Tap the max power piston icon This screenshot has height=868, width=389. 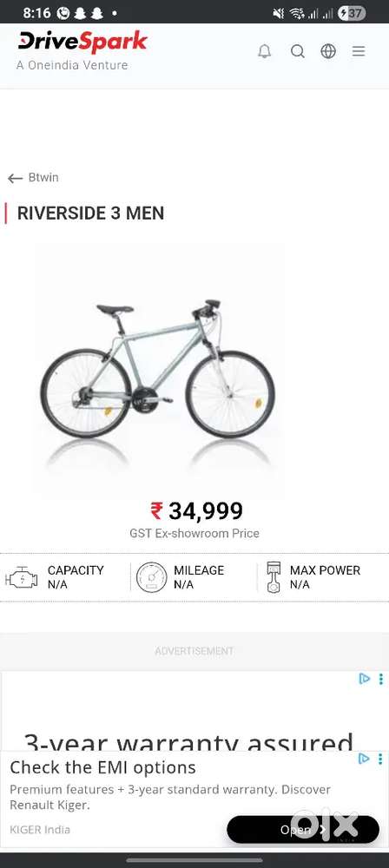274,577
